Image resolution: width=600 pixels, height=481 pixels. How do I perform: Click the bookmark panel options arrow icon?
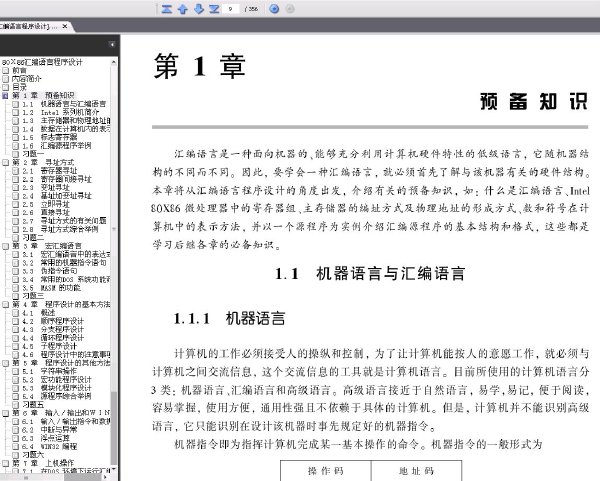pyautogui.click(x=112, y=44)
